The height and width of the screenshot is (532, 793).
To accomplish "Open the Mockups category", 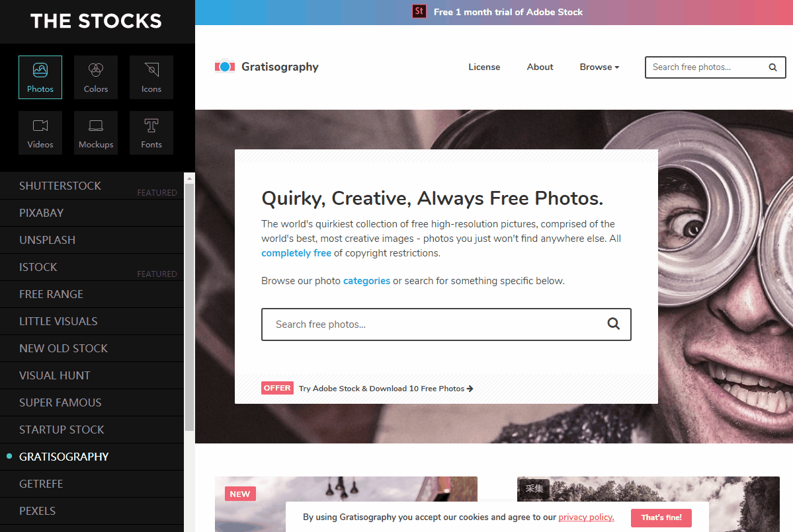I will click(x=96, y=133).
